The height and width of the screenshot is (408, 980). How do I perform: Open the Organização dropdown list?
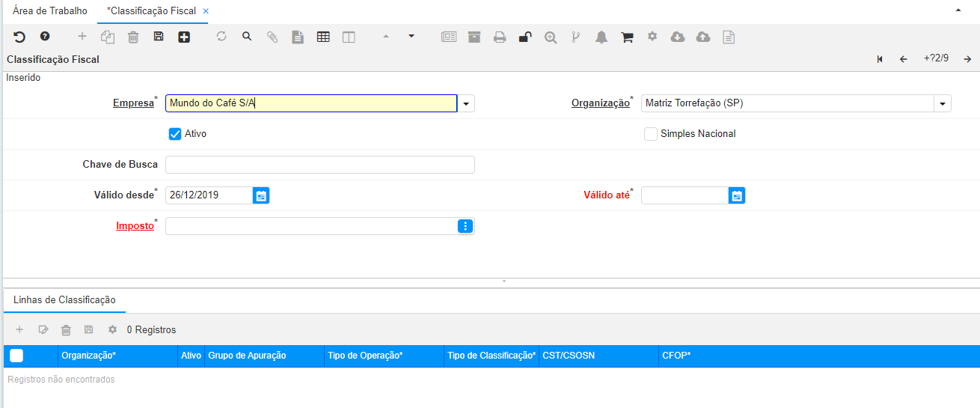coord(943,104)
